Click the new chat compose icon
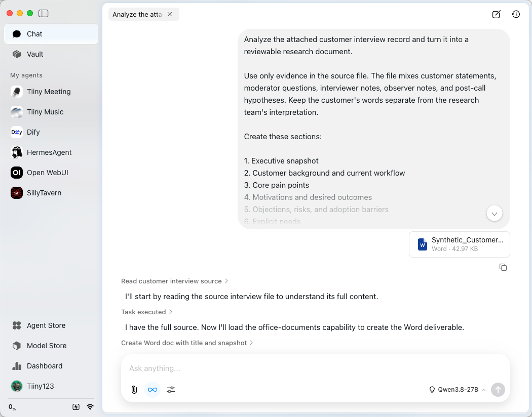This screenshot has height=417, width=532. (x=496, y=14)
